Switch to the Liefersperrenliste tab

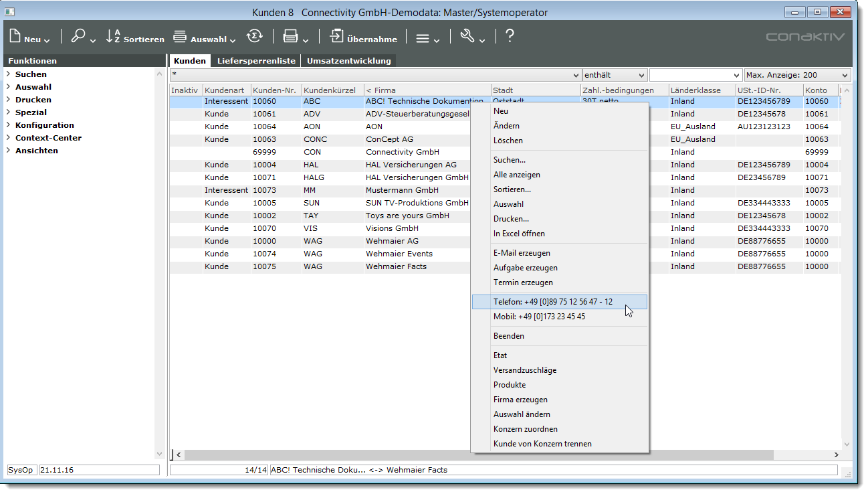click(x=256, y=61)
